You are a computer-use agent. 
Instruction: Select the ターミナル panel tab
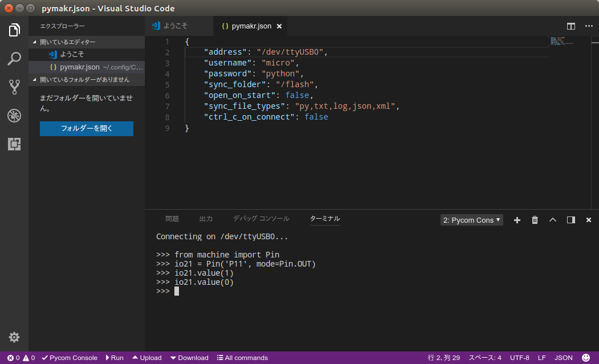pos(325,219)
